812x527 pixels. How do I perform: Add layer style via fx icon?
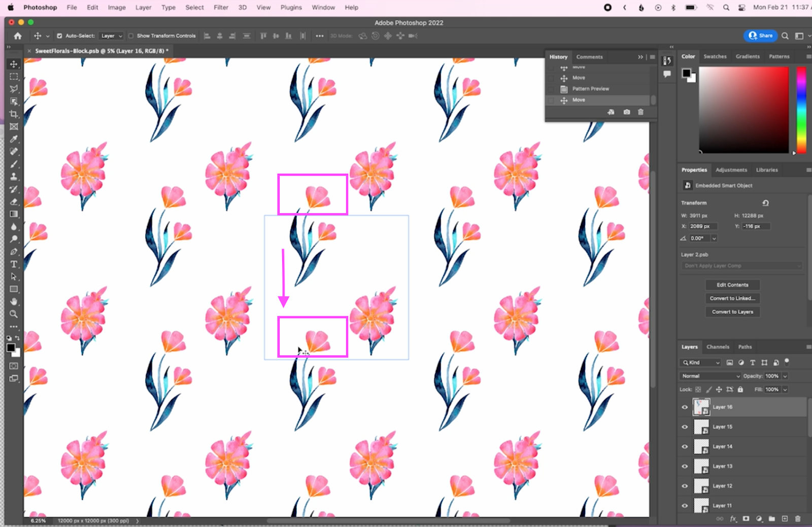tap(733, 519)
